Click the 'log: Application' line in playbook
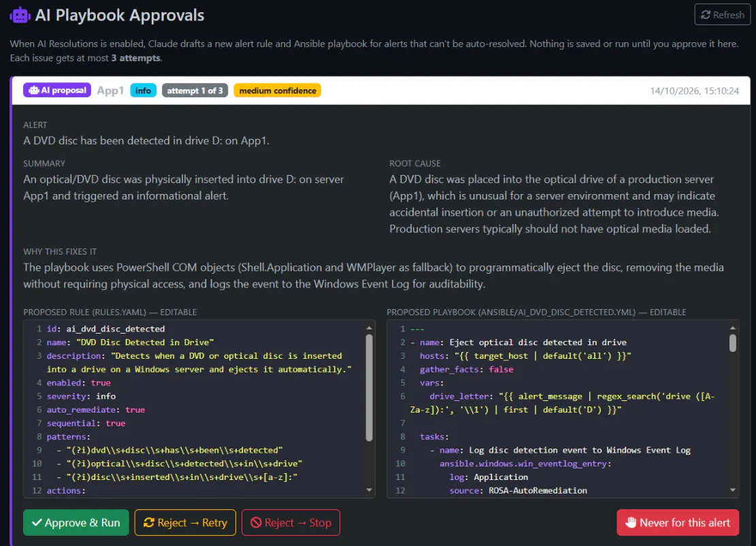 click(489, 477)
